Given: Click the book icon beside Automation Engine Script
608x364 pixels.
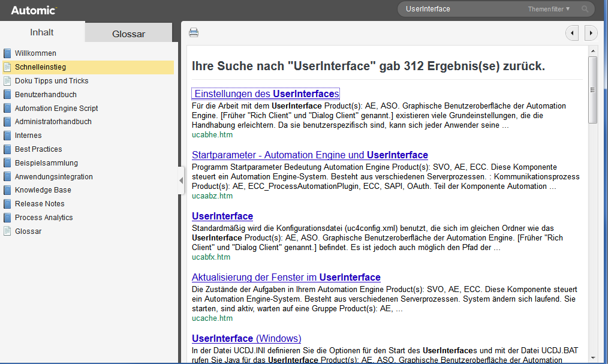Looking at the screenshot, I should tap(7, 108).
